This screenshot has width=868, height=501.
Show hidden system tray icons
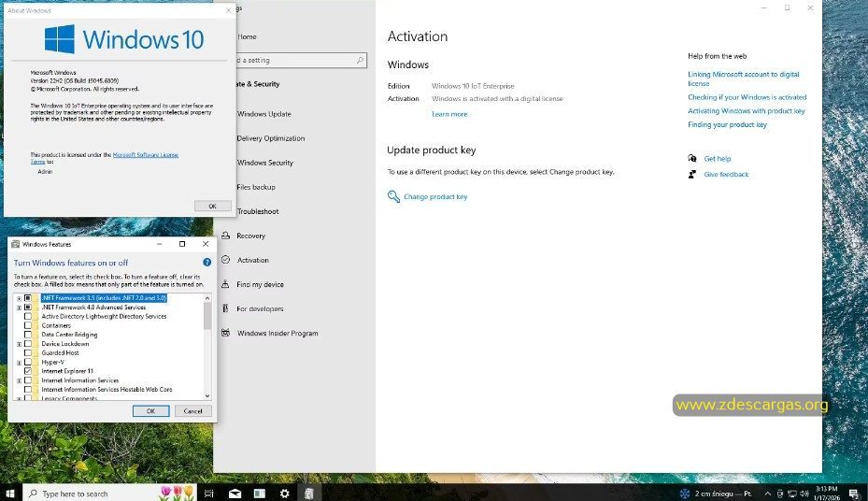767,494
